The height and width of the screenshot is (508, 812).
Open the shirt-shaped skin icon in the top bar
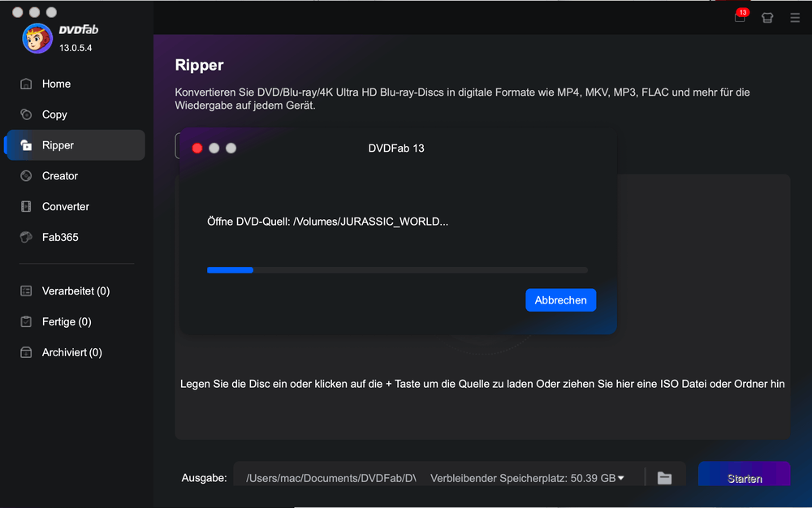pyautogui.click(x=767, y=18)
